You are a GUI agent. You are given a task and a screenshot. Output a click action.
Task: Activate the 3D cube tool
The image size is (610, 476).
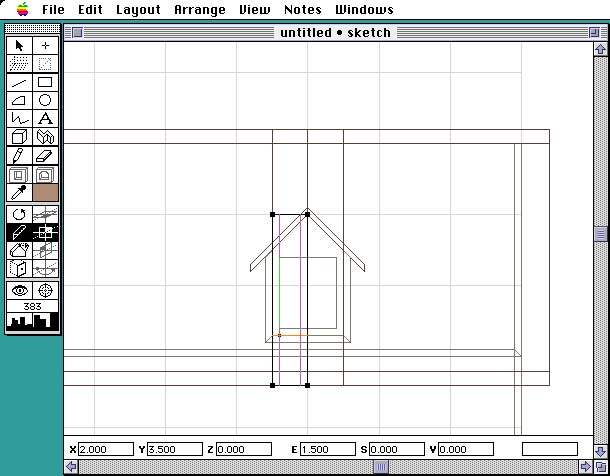pos(19,137)
